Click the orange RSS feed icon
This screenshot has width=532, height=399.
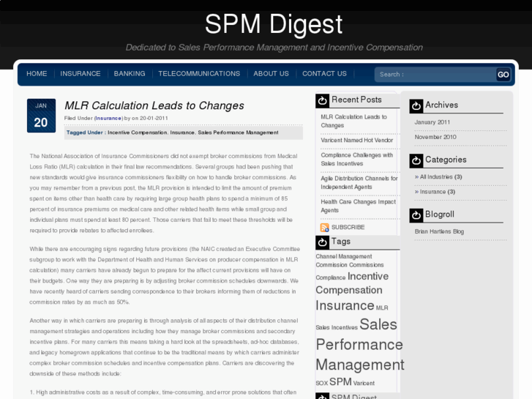325,228
